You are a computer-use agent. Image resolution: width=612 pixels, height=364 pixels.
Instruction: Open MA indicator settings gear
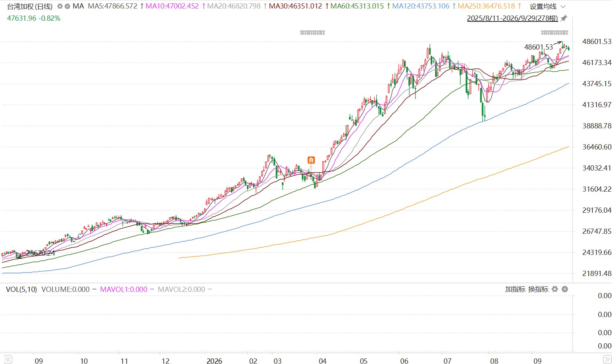pyautogui.click(x=60, y=6)
